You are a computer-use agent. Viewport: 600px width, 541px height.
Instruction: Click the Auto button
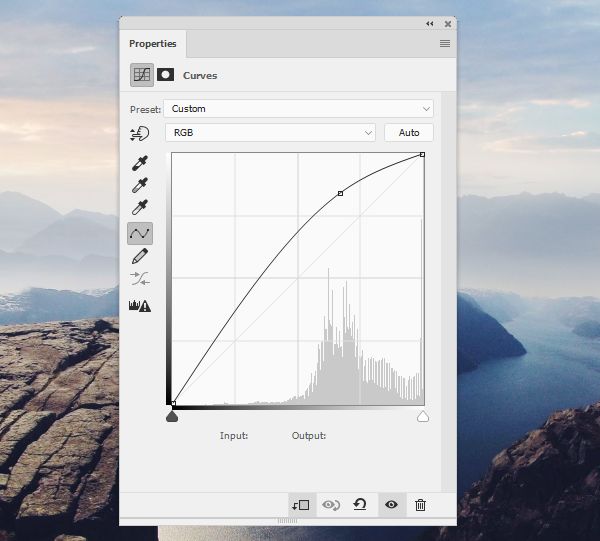pos(409,133)
